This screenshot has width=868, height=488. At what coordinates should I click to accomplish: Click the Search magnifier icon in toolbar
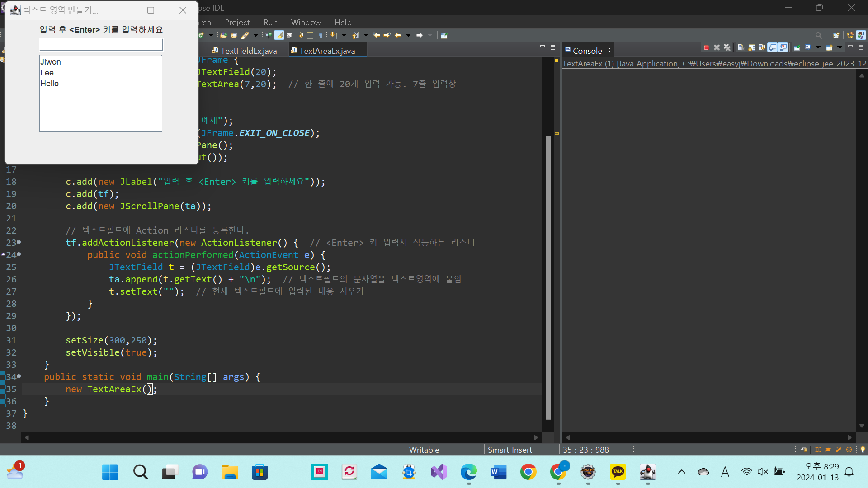[818, 35]
